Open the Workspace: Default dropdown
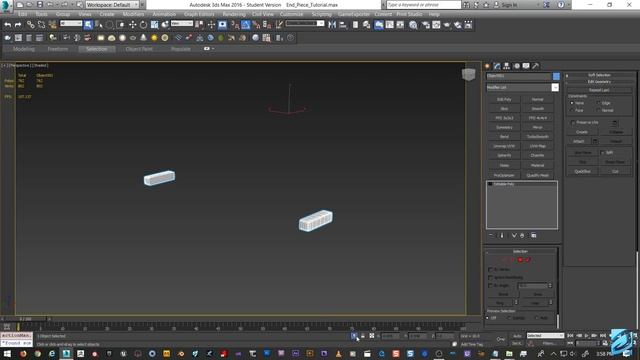 point(112,5)
